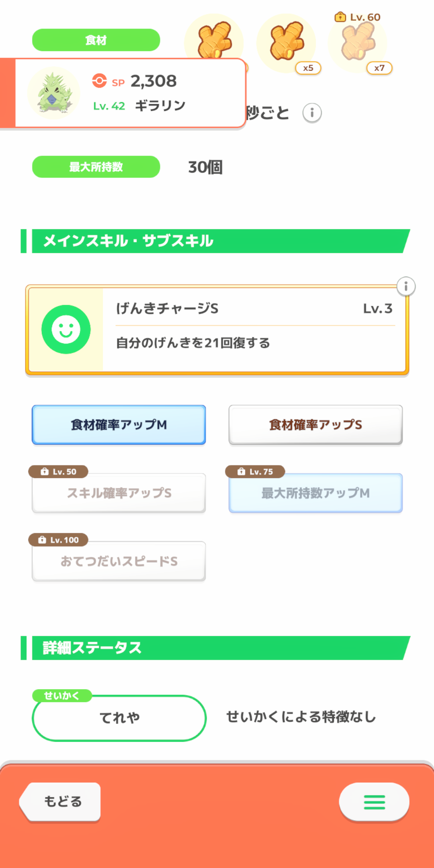Tap the second ginger ingredient x5

coord(287,42)
